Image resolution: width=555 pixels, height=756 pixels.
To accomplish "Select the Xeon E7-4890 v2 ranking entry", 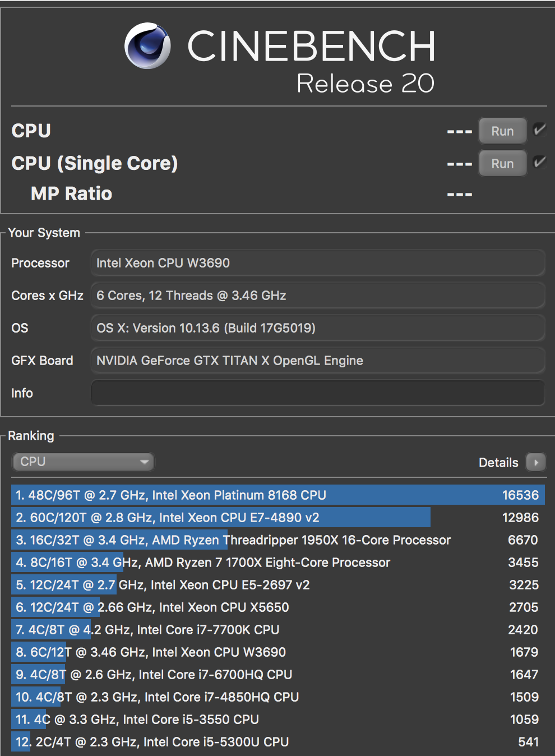I will tap(277, 518).
